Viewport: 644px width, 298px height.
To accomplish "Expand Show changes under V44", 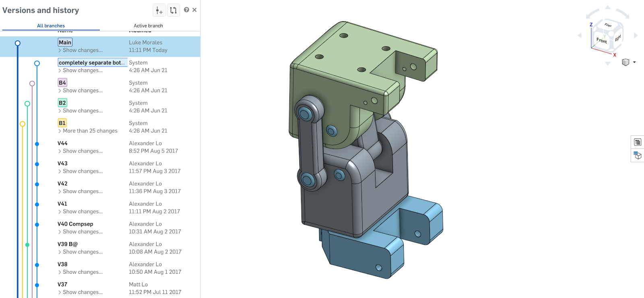I will [82, 151].
